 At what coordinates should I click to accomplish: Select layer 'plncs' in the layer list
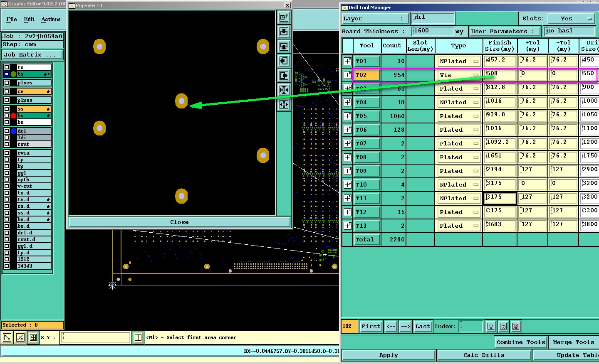point(34,83)
